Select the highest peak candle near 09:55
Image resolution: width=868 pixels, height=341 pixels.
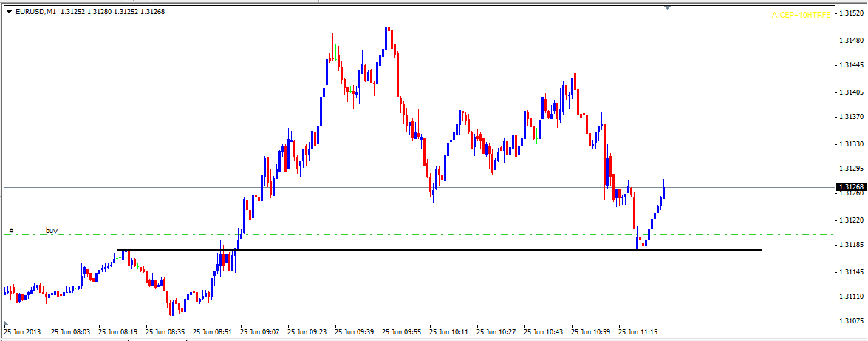[x=387, y=37]
